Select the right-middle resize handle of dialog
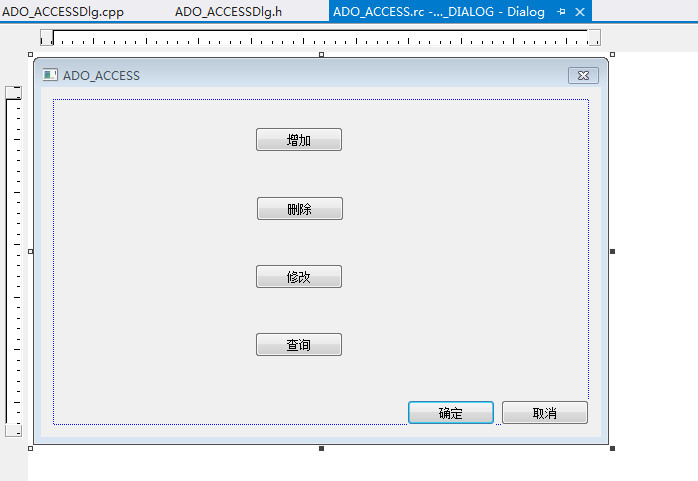Viewport: 698px width, 481px height. [x=613, y=251]
